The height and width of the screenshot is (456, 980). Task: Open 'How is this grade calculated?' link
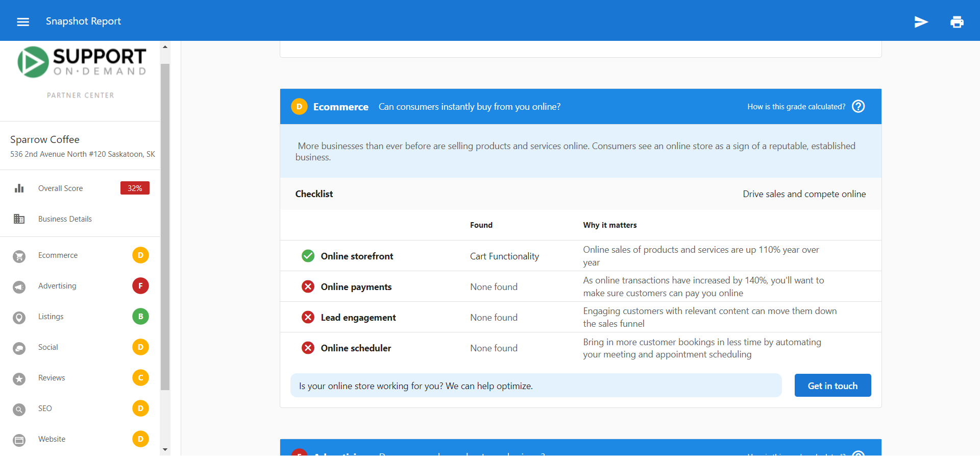pos(796,107)
